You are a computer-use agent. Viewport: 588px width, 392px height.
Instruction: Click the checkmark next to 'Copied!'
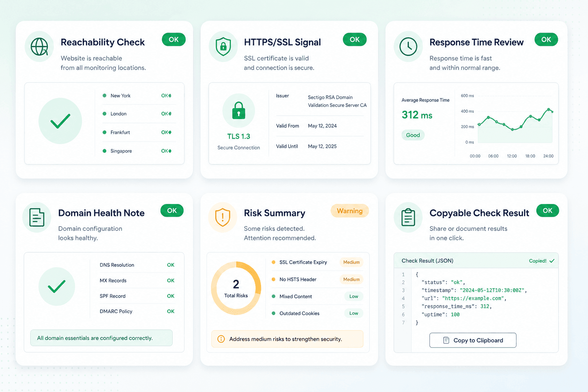[552, 261]
